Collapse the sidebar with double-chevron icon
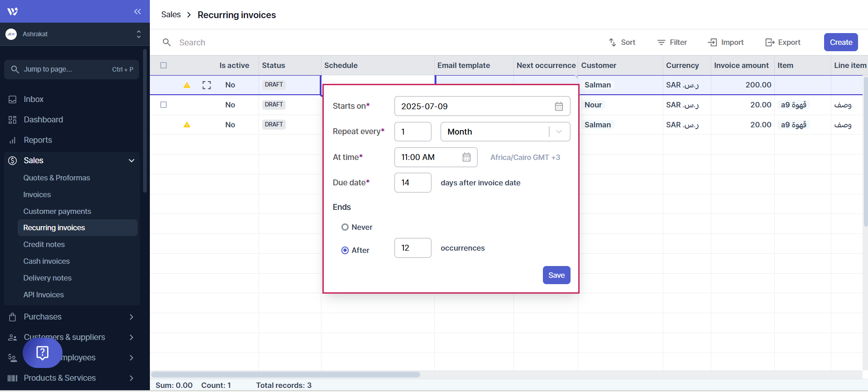Viewport: 868px width, 392px height. coord(138,11)
